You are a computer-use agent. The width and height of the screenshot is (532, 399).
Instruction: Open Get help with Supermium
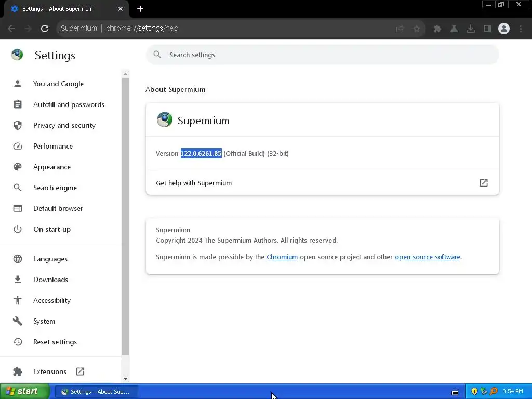(322, 183)
